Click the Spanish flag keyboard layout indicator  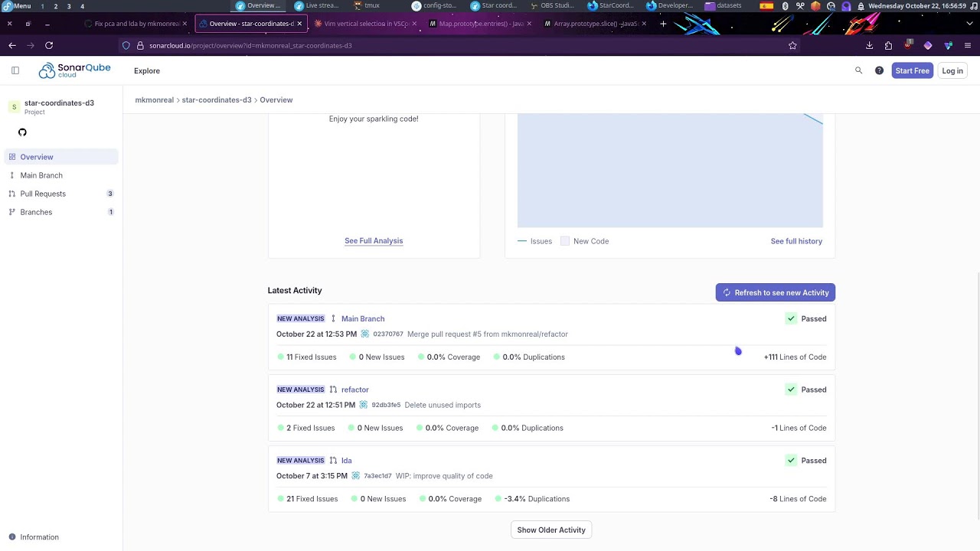click(766, 6)
